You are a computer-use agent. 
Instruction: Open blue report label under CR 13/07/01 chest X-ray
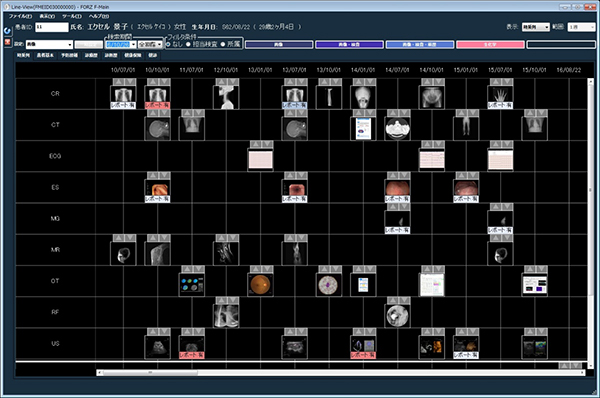point(294,105)
